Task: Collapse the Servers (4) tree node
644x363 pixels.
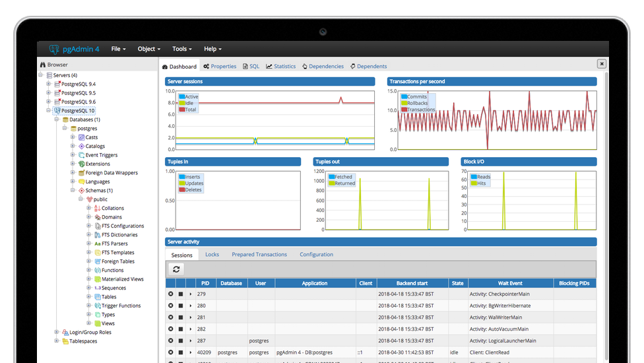Action: [x=41, y=75]
